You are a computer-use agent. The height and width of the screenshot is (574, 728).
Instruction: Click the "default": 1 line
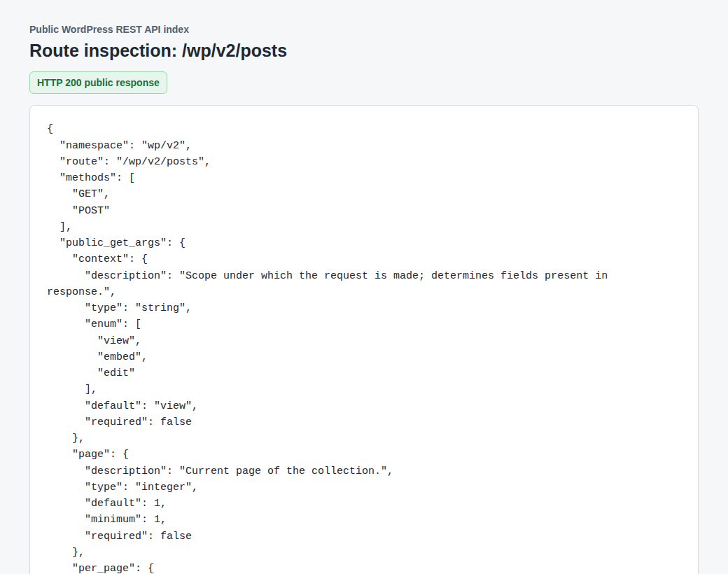click(x=125, y=503)
